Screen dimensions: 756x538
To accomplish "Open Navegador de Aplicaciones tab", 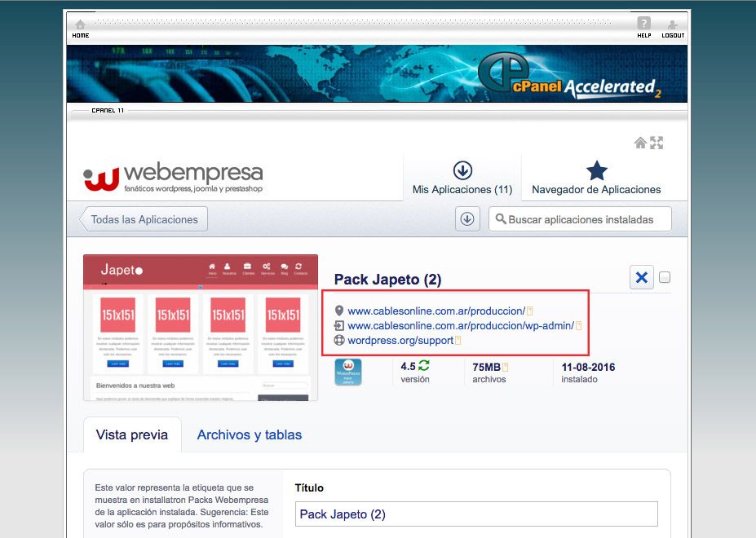I will pyautogui.click(x=596, y=179).
